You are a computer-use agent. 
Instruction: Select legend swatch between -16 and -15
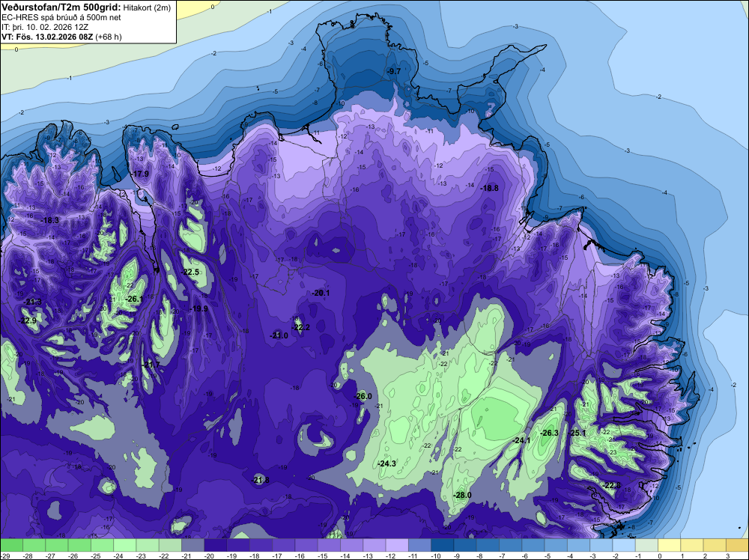click(x=306, y=545)
